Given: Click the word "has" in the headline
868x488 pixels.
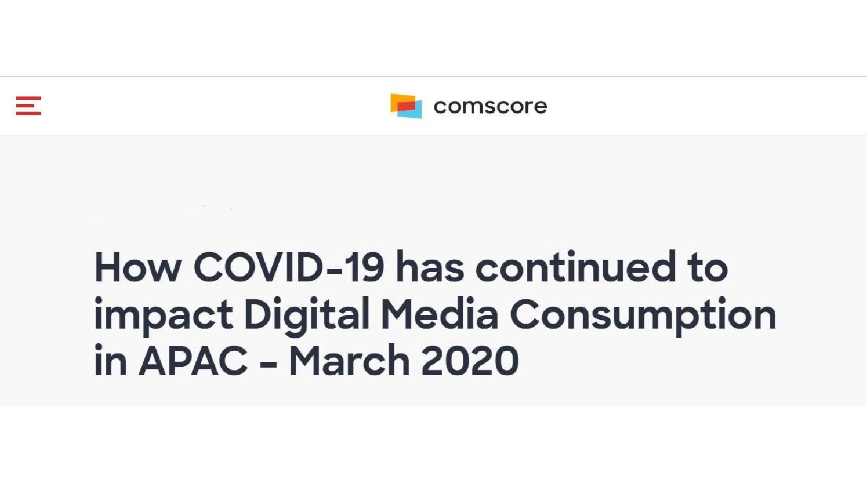Looking at the screenshot, I should 430,267.
